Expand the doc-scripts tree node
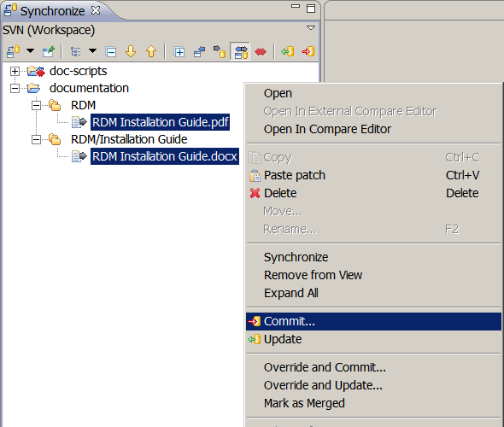The height and width of the screenshot is (427, 504). [x=15, y=71]
